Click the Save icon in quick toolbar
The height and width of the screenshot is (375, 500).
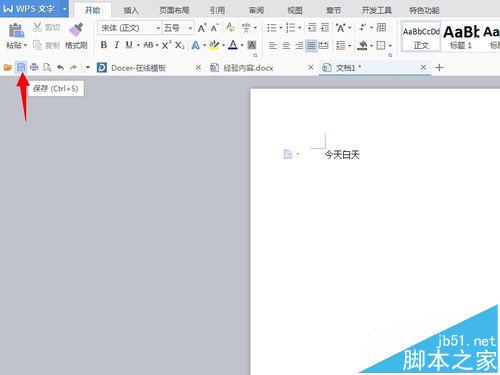click(x=21, y=68)
